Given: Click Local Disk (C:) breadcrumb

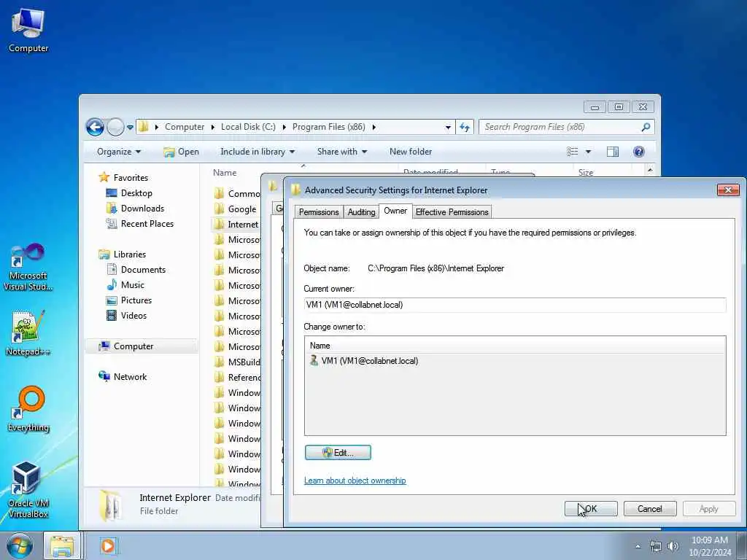Looking at the screenshot, I should point(248,127).
